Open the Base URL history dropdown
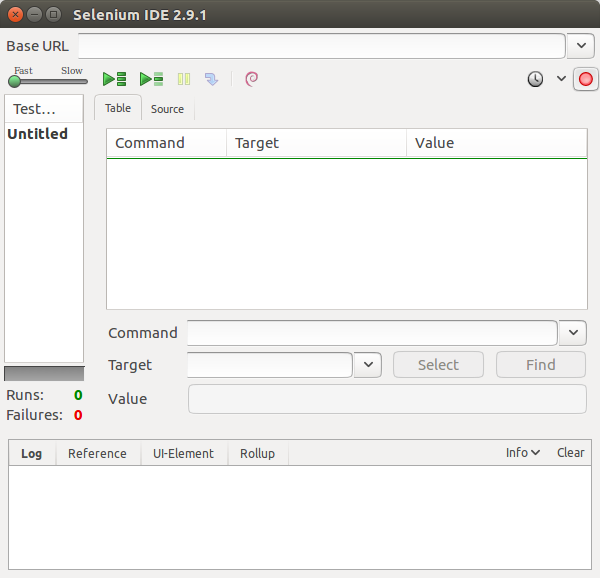 point(581,46)
